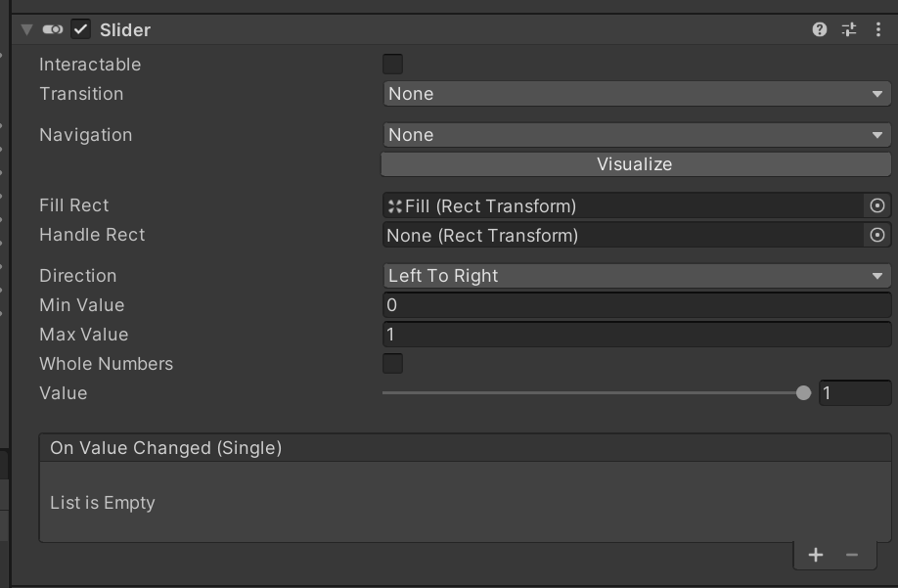Click the Visualize button
898x588 pixels.
point(636,164)
